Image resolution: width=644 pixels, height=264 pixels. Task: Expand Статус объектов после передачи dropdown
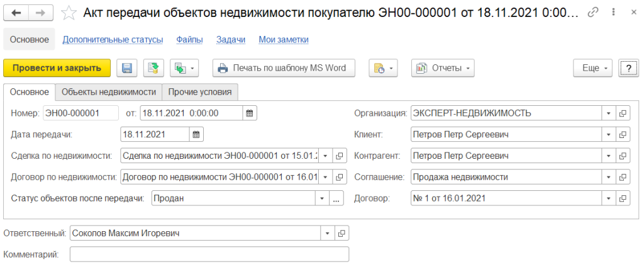[323, 198]
